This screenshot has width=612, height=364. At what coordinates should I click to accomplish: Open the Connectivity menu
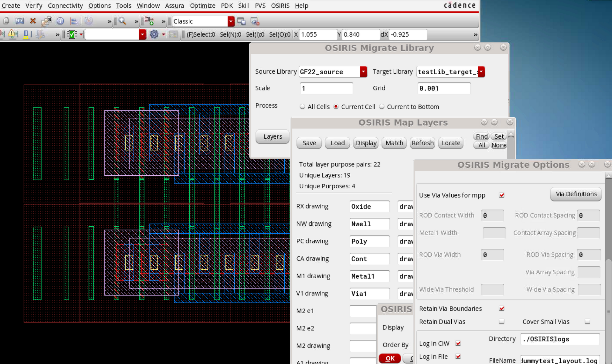(65, 5)
